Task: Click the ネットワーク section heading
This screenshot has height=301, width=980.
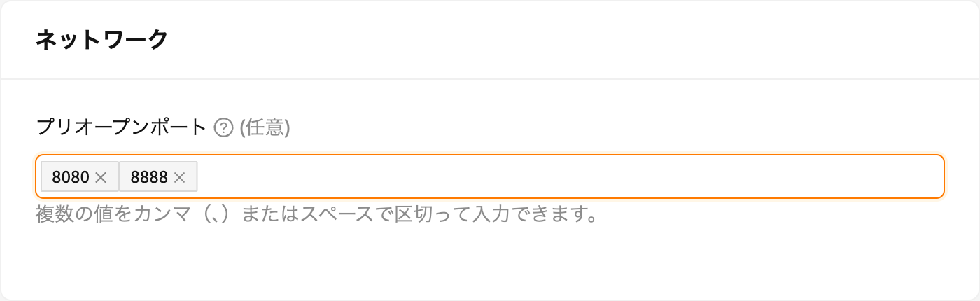Action: click(101, 40)
